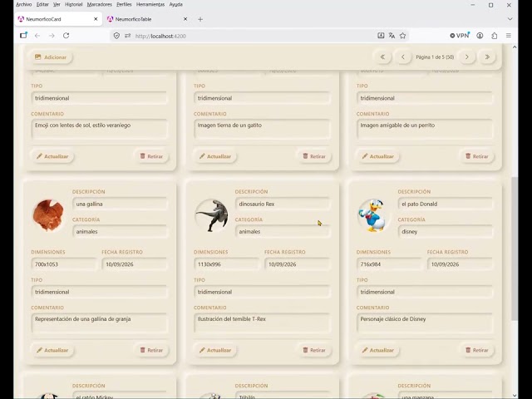
Task: Open the Editar menu
Action: point(42,4)
